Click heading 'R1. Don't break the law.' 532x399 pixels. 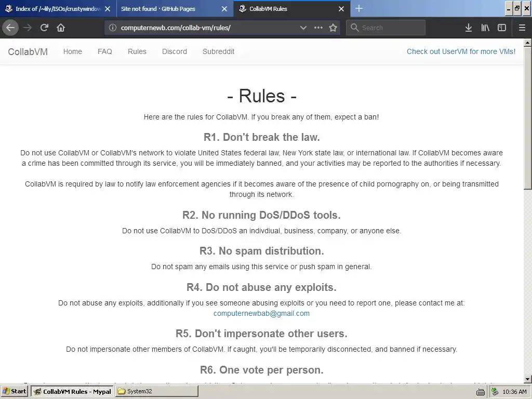[262, 137]
